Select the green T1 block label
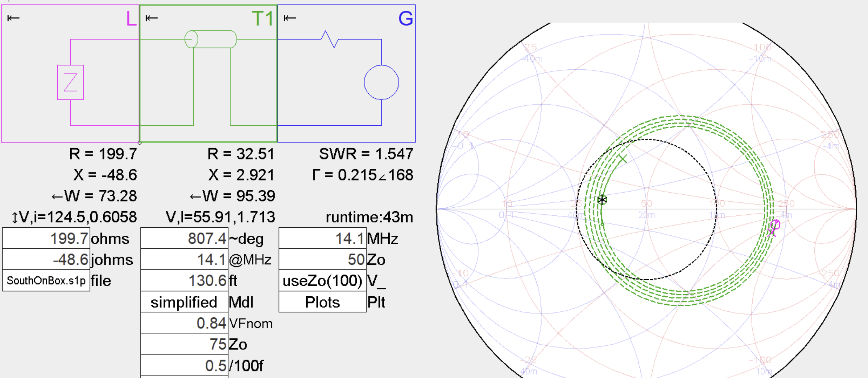Screen dimensions: 868x378 pyautogui.click(x=262, y=18)
